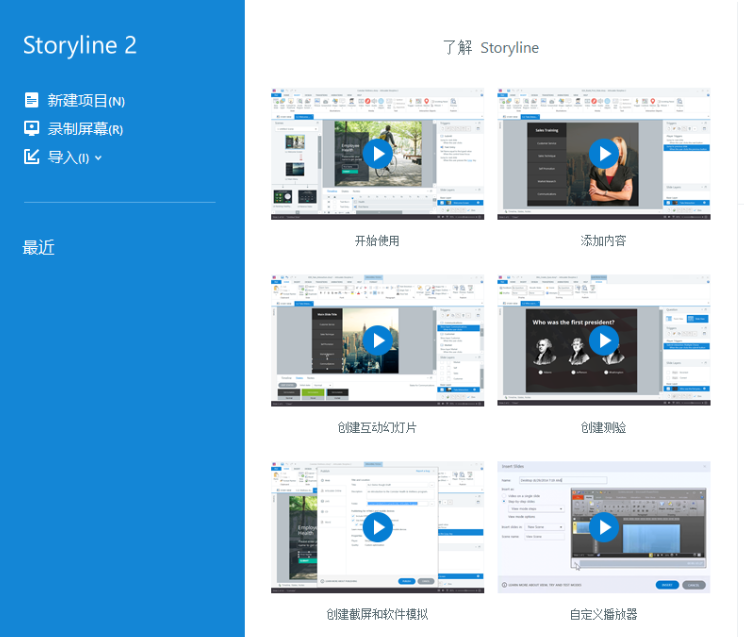This screenshot has width=744, height=637.
Task: Click the 最近 recent projects heading
Action: pyautogui.click(x=39, y=248)
